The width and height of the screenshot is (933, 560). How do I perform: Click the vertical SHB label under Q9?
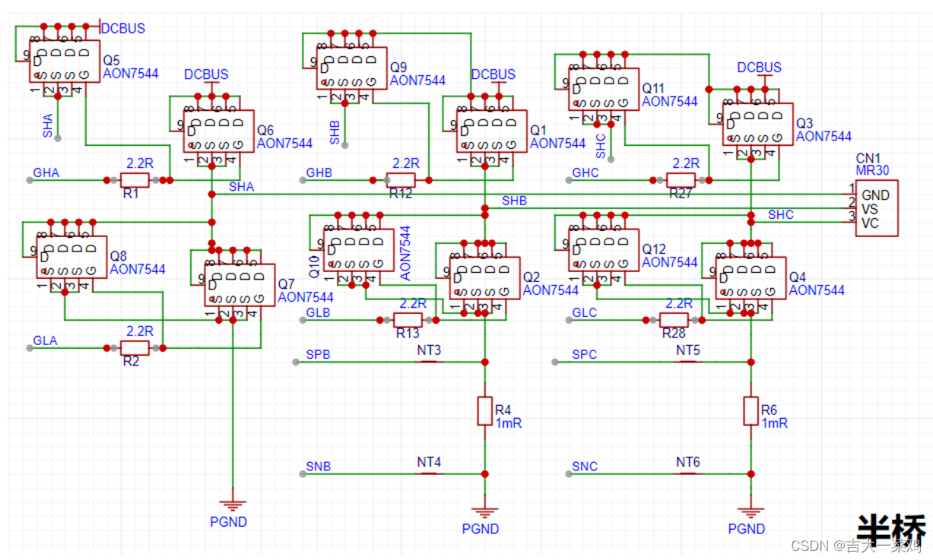pos(335,131)
